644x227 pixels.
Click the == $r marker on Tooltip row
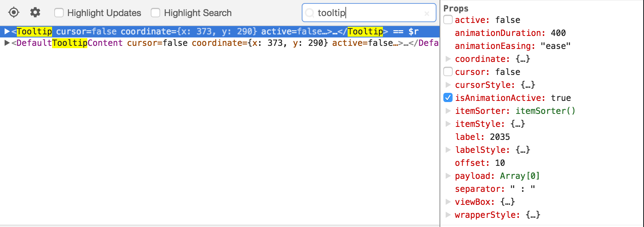coord(406,31)
